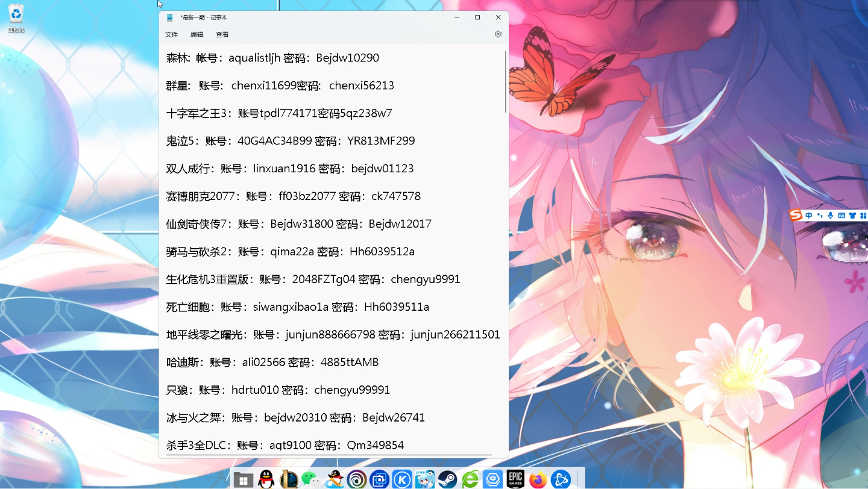Click the 生化危机3重置版 line
Image resolution: width=868 pixels, height=489 pixels.
pos(313,279)
